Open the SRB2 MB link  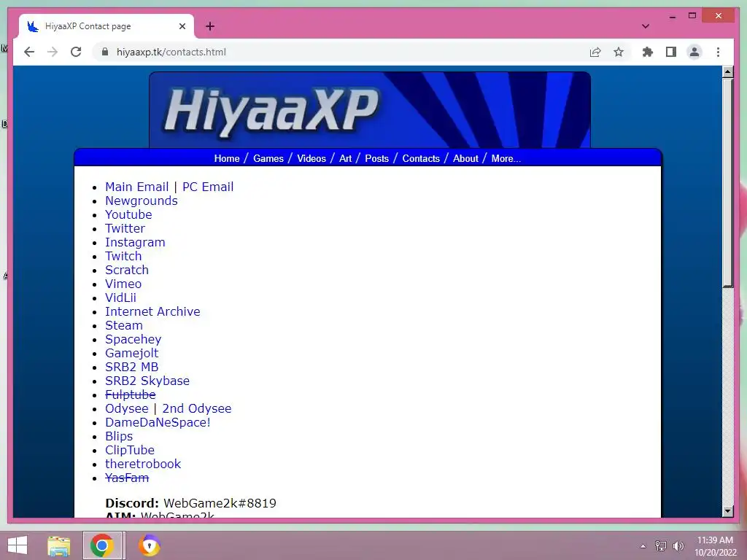(131, 367)
